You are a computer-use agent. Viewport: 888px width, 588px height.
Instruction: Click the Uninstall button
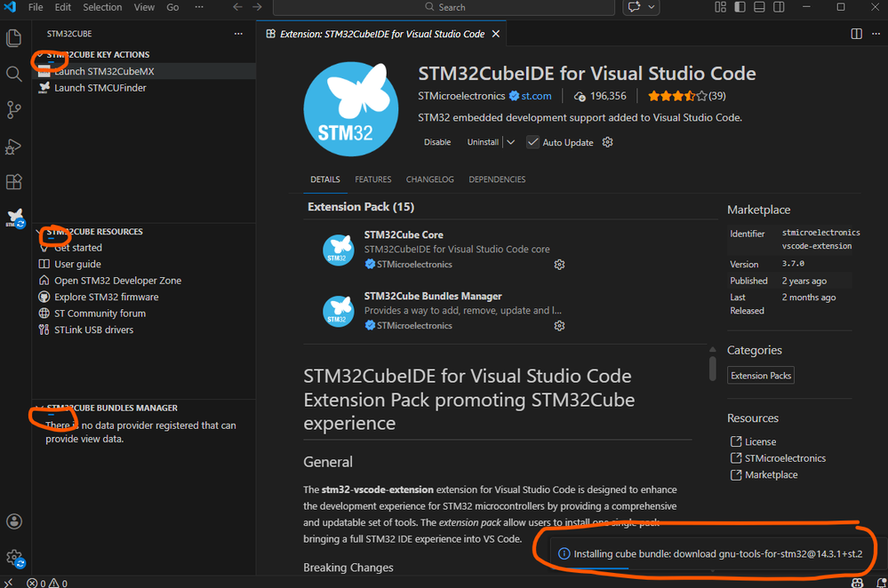tap(483, 142)
